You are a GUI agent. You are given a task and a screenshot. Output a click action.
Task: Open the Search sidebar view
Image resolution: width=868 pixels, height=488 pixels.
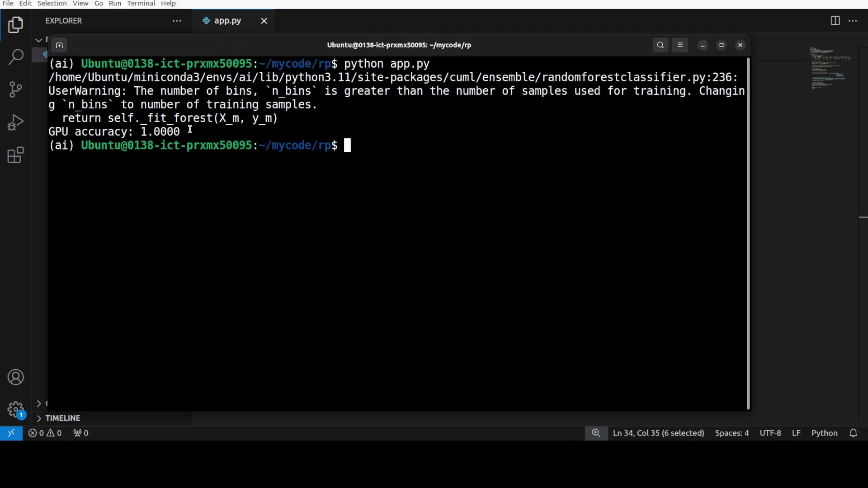[x=16, y=57]
